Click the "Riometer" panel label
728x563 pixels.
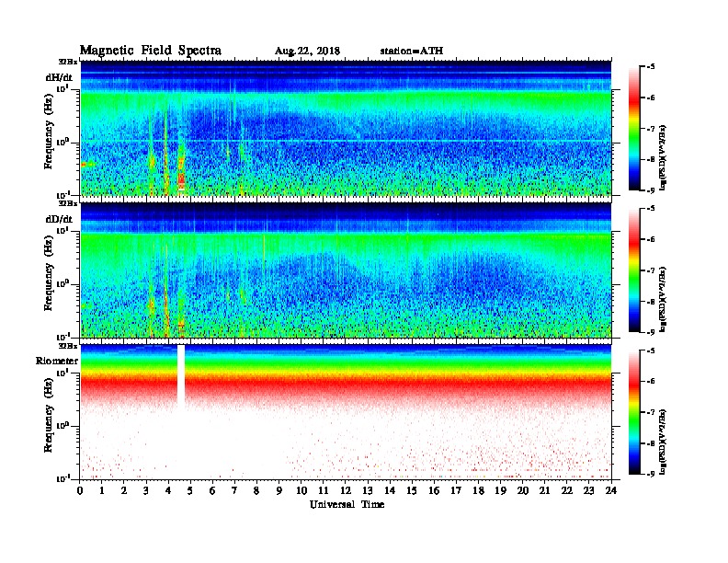click(x=57, y=361)
